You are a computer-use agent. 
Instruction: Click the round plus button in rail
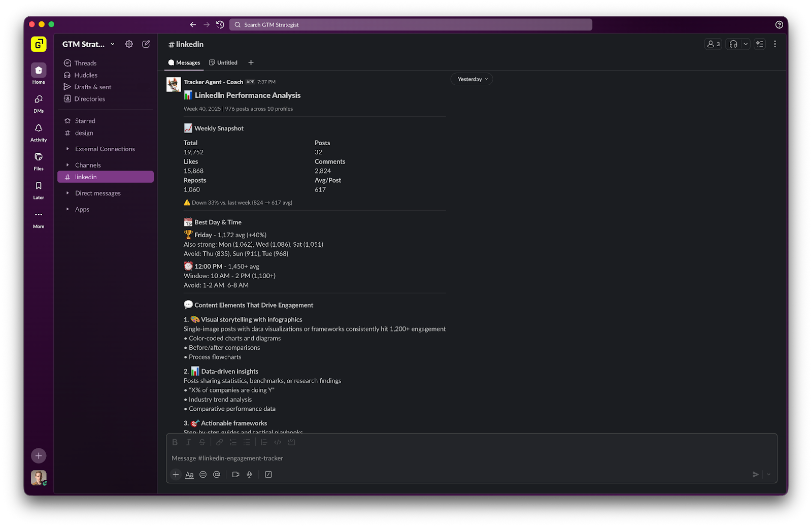point(39,456)
